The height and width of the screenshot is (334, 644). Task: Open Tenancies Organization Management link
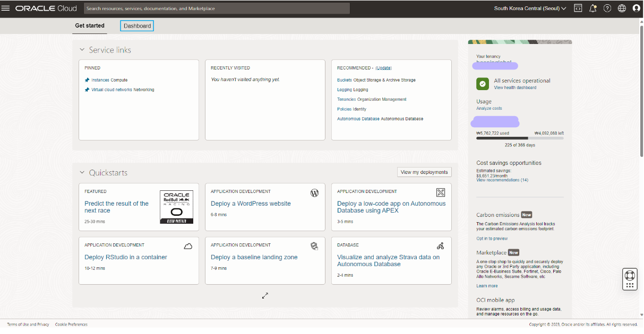tap(372, 99)
